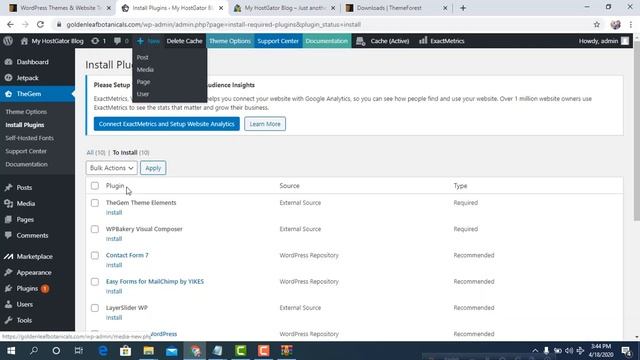Open Task View in the taskbar
Image resolution: width=640 pixels, height=360 pixels.
79,351
